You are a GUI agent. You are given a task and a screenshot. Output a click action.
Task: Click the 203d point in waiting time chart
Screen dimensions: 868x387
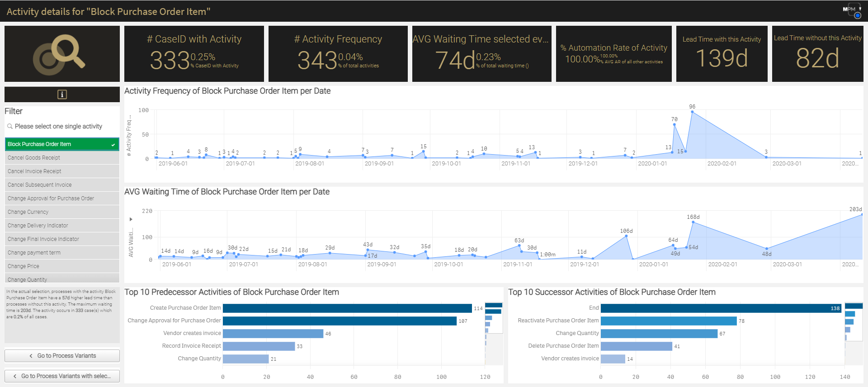point(862,215)
